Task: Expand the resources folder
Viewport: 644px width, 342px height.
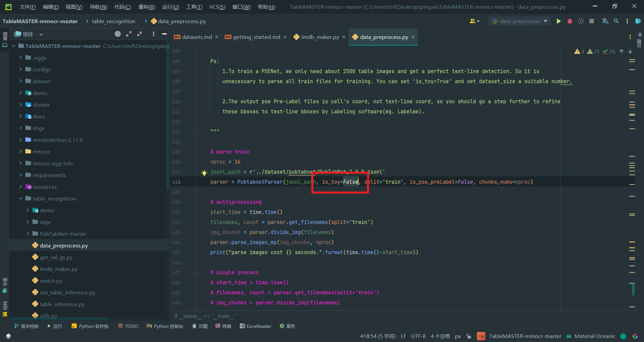Action: click(x=20, y=187)
